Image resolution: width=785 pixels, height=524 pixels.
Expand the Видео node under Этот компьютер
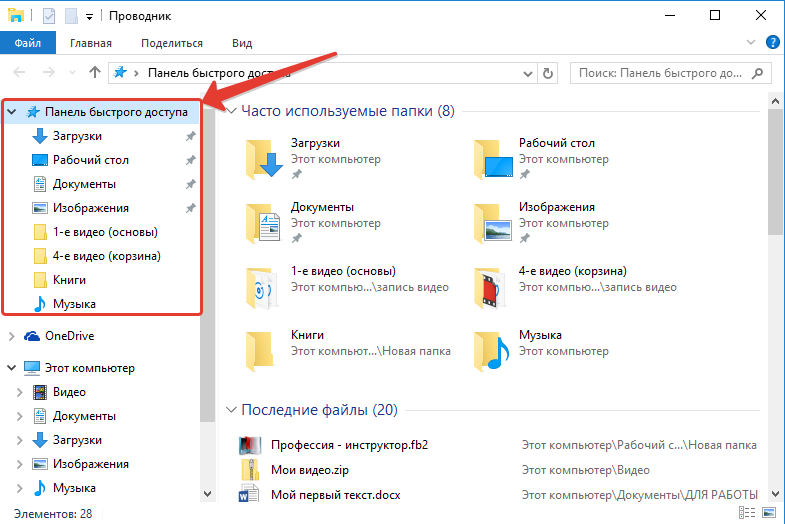(19, 392)
